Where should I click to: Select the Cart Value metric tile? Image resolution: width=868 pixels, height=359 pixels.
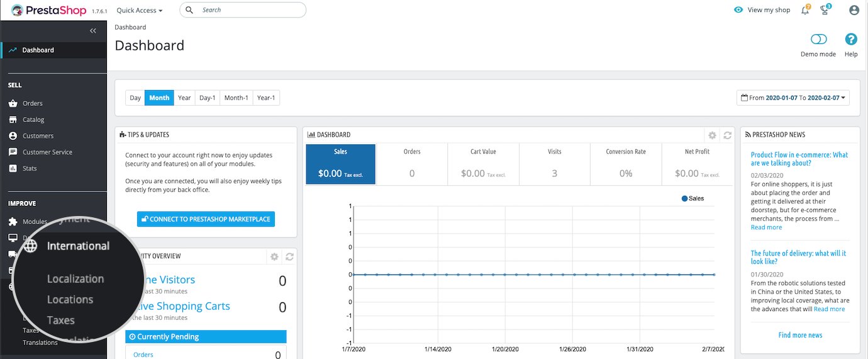tap(483, 164)
